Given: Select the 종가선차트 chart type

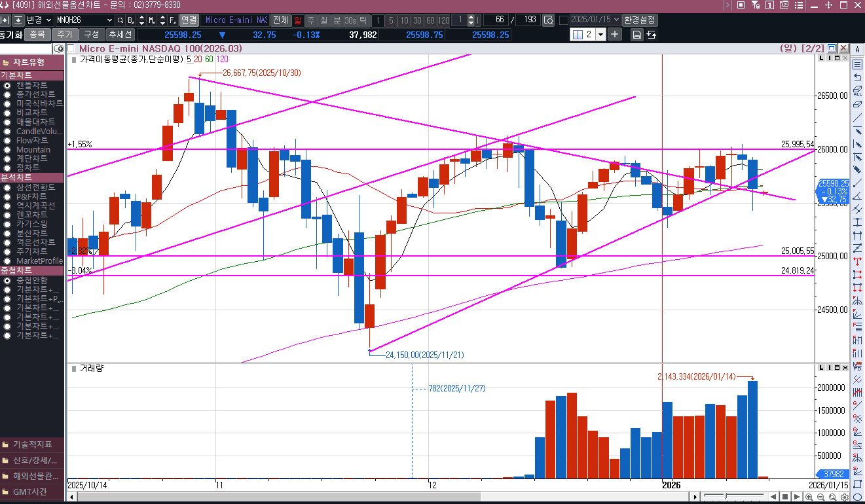Looking at the screenshot, I should pyautogui.click(x=35, y=94).
